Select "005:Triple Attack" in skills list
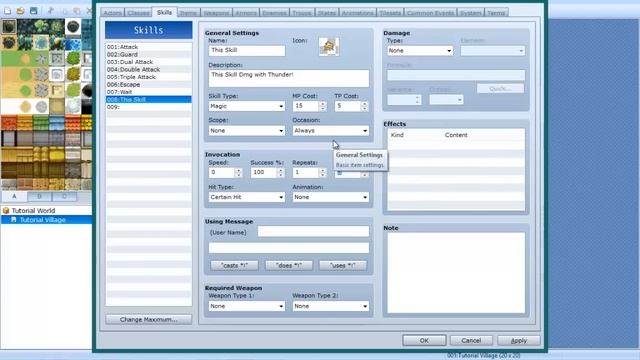Image resolution: width=640 pixels, height=360 pixels. 149,77
